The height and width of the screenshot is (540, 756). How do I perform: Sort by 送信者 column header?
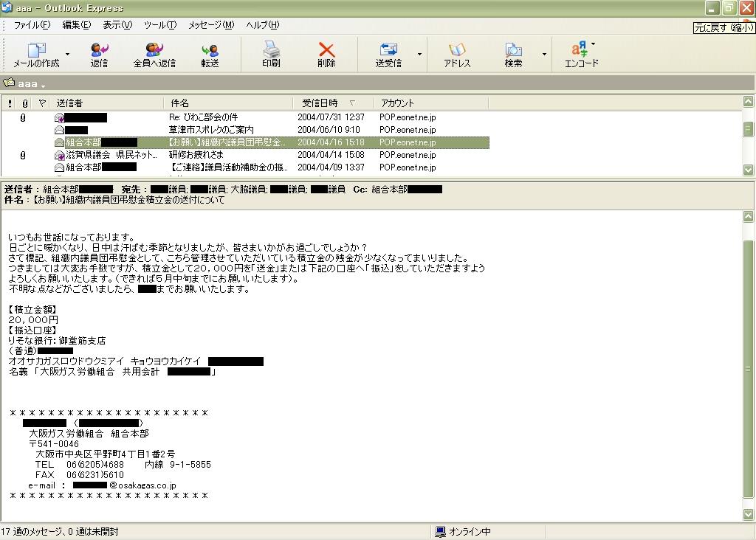[x=106, y=103]
